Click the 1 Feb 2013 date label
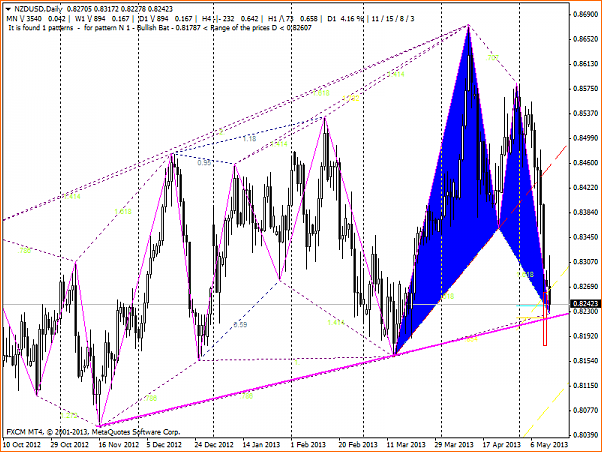The height and width of the screenshot is (452, 602). point(308,445)
